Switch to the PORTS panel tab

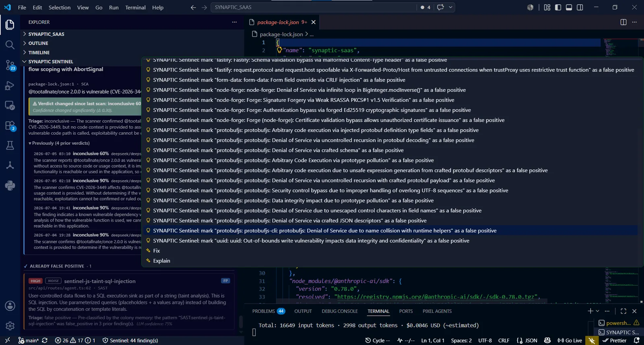tap(406, 311)
